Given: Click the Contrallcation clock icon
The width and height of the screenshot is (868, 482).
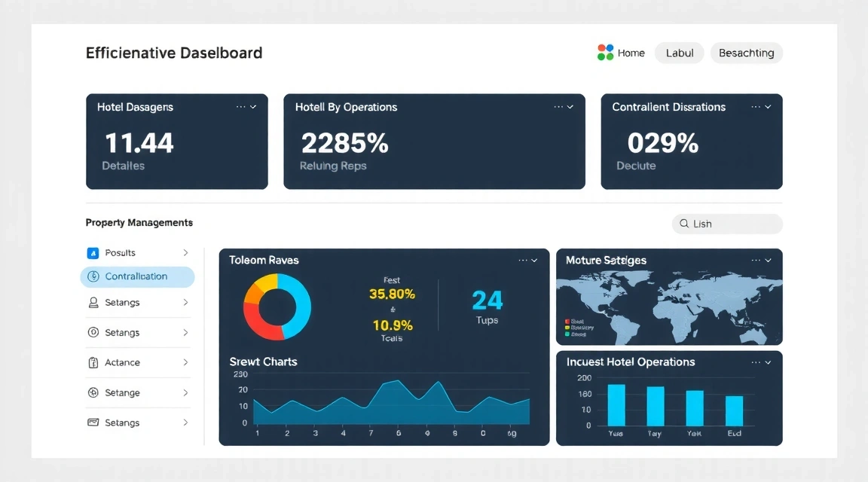Looking at the screenshot, I should point(93,276).
